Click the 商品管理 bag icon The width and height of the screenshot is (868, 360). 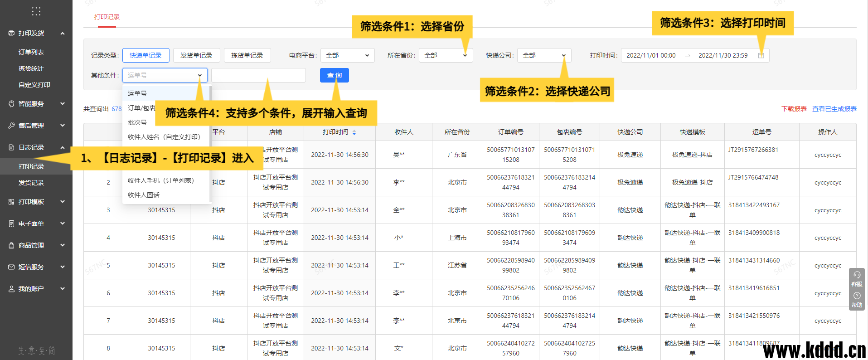[11, 245]
